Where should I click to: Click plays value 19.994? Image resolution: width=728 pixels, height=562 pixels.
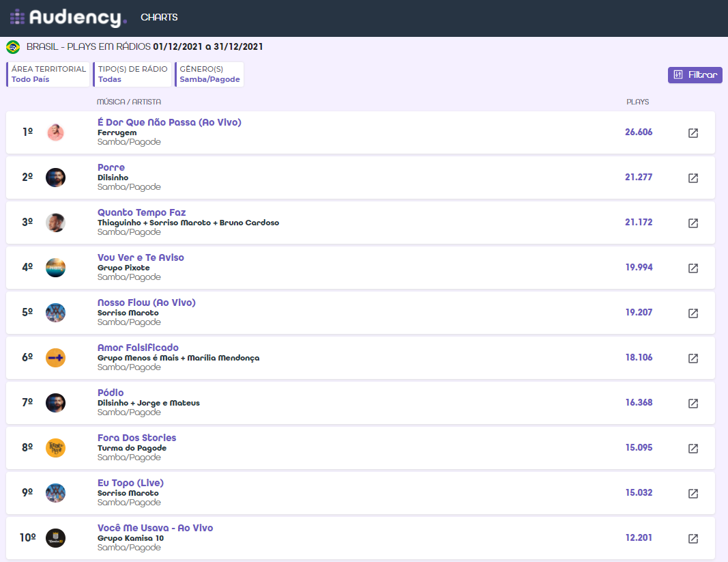pyautogui.click(x=639, y=267)
